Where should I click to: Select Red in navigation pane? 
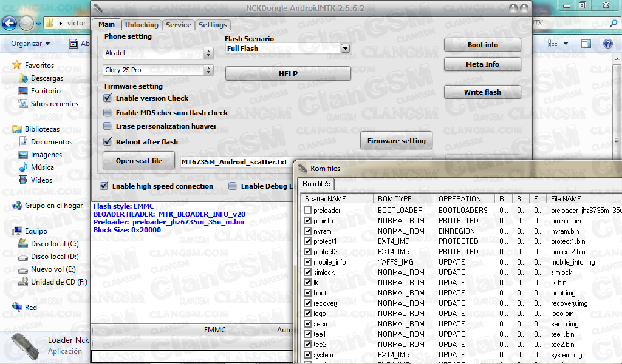(30, 307)
